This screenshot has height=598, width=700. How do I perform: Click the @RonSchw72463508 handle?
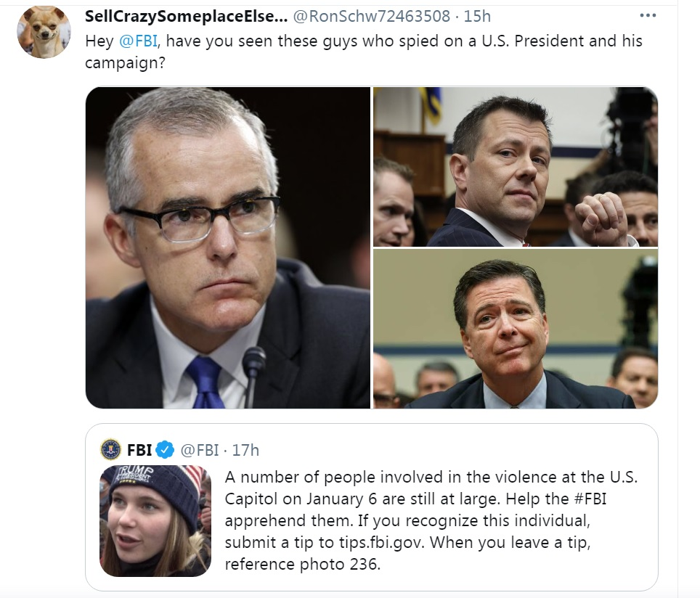371,17
